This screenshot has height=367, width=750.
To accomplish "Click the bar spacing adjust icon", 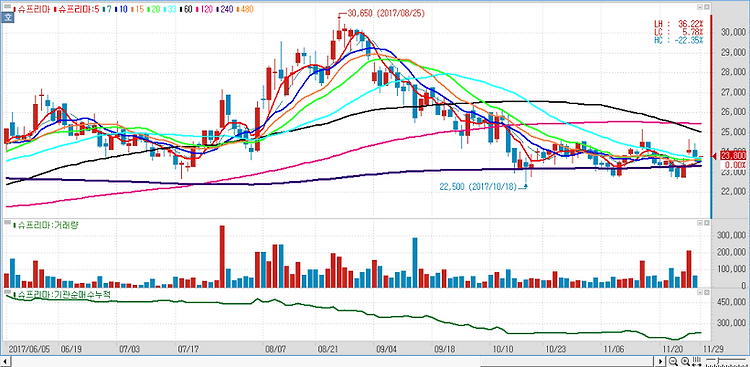I will (697, 361).
